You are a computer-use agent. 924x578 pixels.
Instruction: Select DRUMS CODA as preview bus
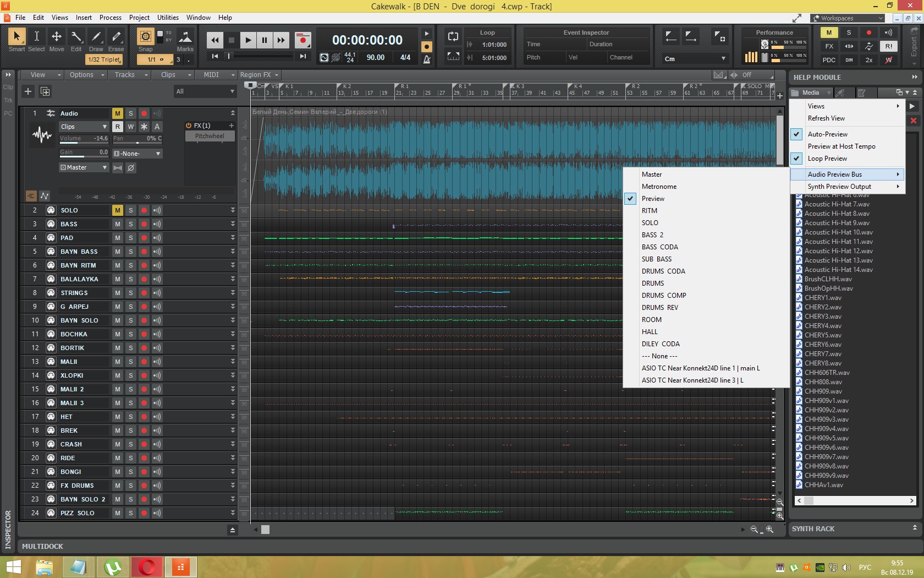pos(663,271)
